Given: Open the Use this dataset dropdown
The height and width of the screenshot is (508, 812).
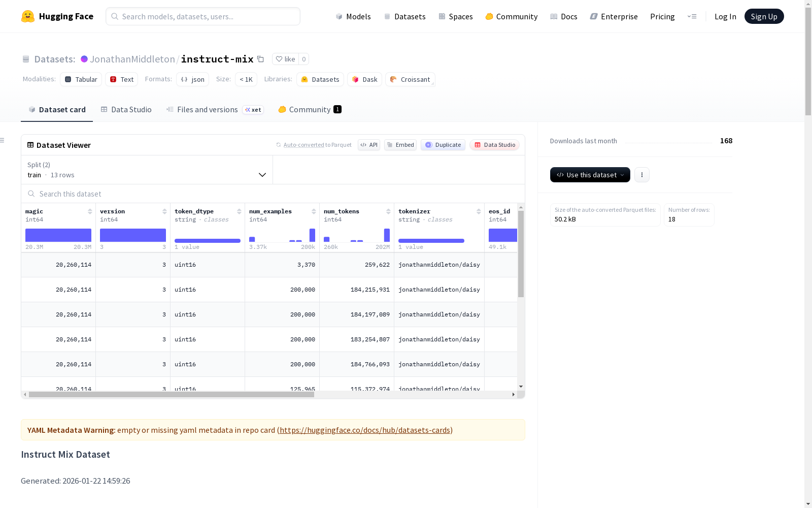Looking at the screenshot, I should [x=590, y=175].
